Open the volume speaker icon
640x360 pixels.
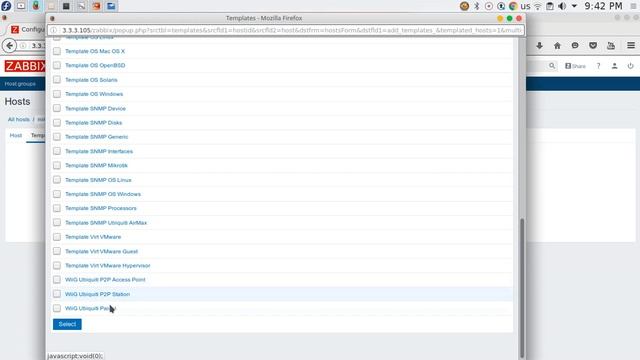click(562, 6)
